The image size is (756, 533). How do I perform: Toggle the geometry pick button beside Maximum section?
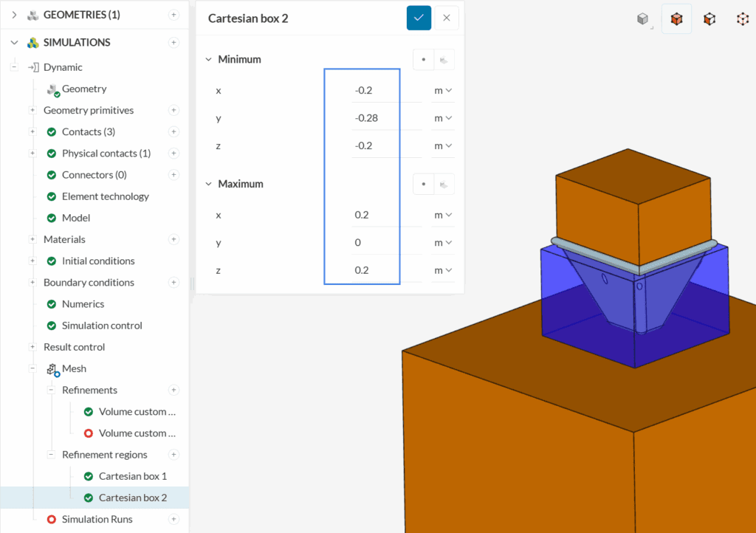click(443, 183)
